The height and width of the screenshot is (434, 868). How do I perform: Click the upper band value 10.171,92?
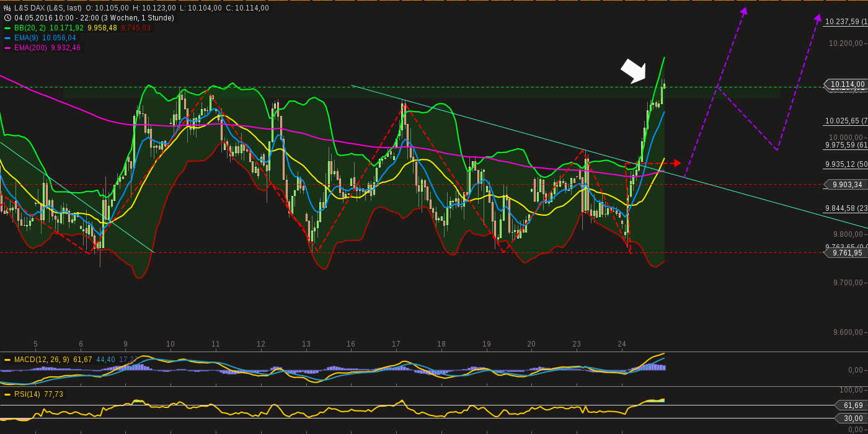tap(66, 28)
